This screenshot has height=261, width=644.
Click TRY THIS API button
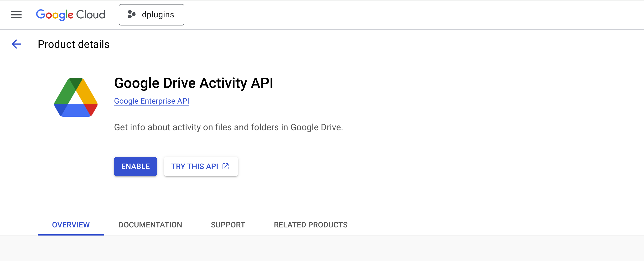[x=201, y=166]
